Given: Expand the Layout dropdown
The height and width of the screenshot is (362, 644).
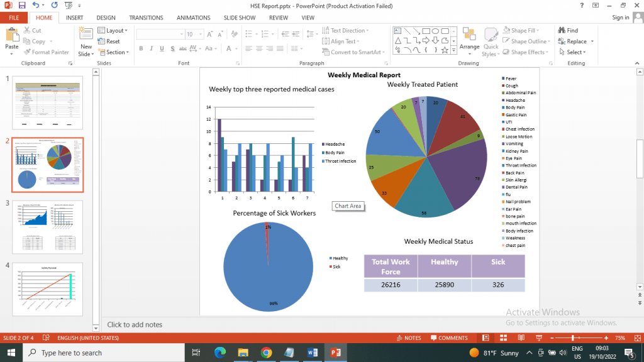Looking at the screenshot, I should pos(113,30).
